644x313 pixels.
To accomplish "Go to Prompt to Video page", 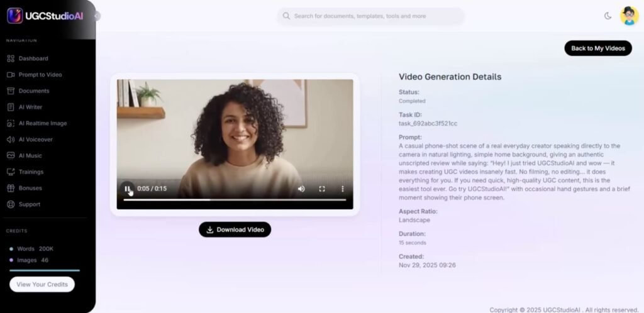I will tap(40, 75).
